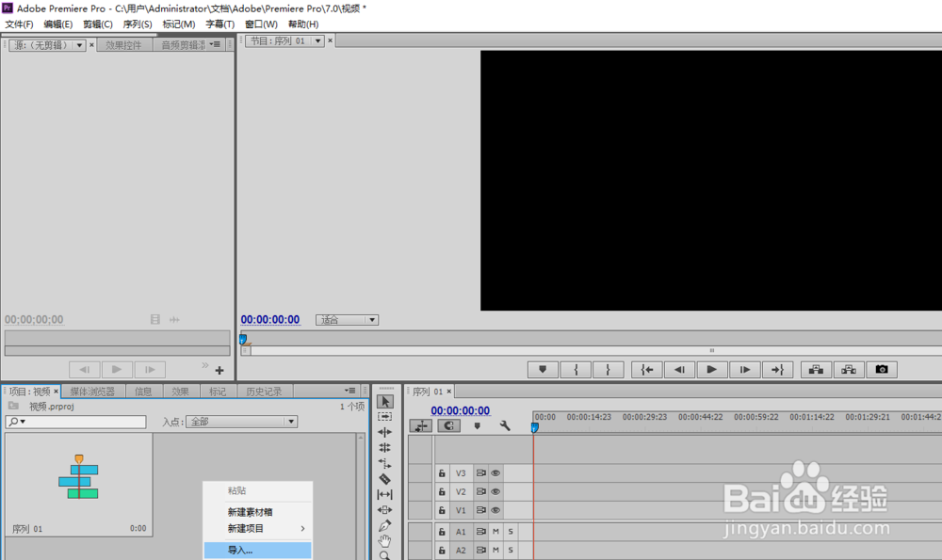Open the 字幕(T) menu
The height and width of the screenshot is (560, 942).
click(219, 24)
